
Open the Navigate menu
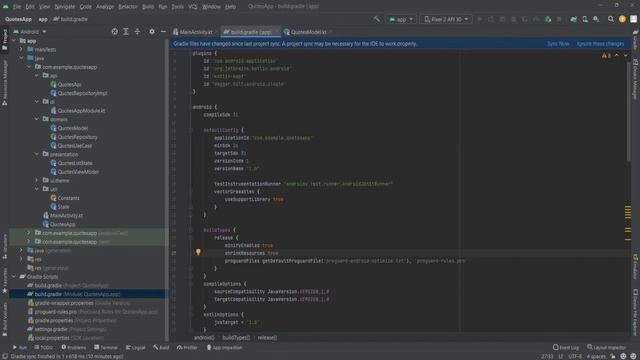coord(64,7)
